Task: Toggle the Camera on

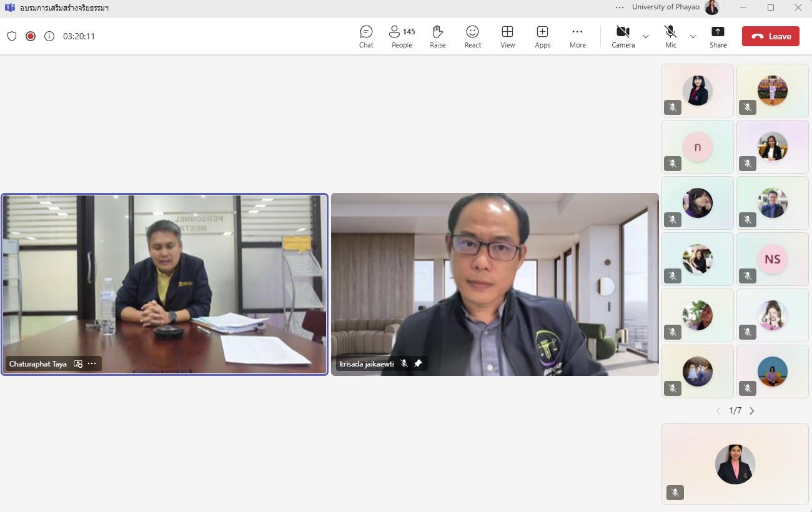Action: click(x=623, y=36)
